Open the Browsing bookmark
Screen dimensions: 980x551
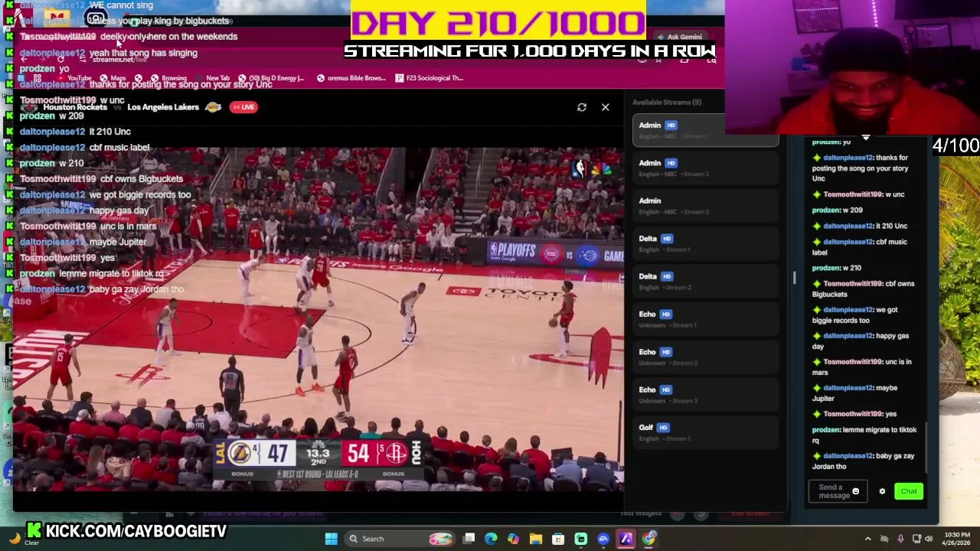[168, 78]
